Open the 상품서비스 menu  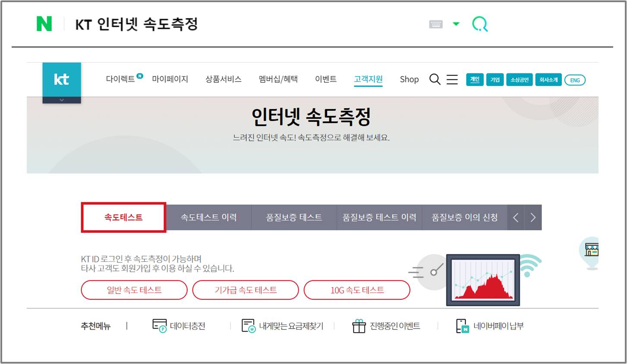(223, 79)
